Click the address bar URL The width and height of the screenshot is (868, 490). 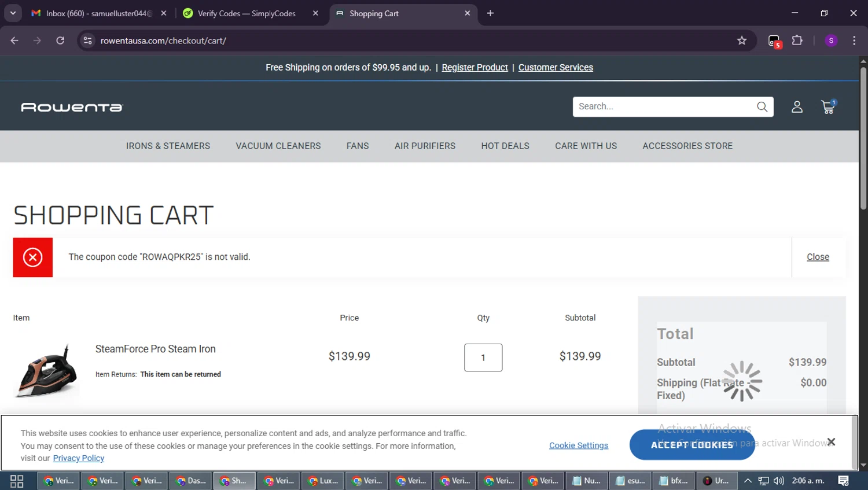(163, 40)
